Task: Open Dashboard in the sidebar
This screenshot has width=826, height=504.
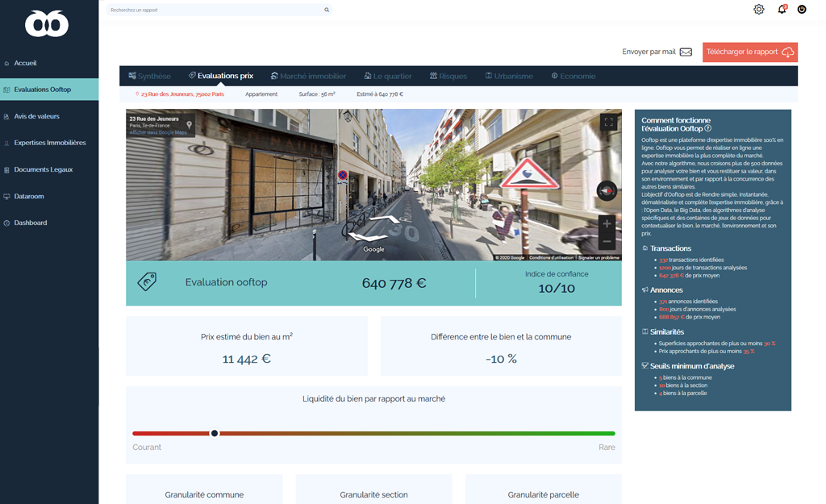Action: (31, 223)
